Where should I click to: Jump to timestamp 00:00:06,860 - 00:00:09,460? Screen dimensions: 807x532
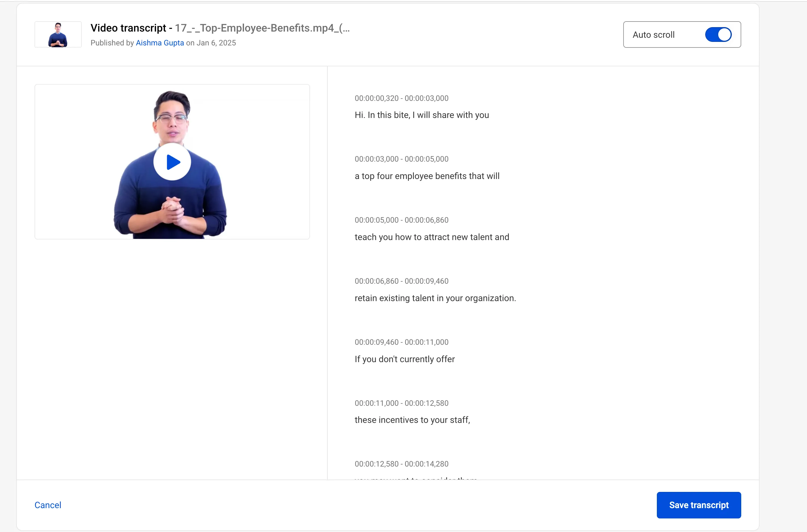401,281
